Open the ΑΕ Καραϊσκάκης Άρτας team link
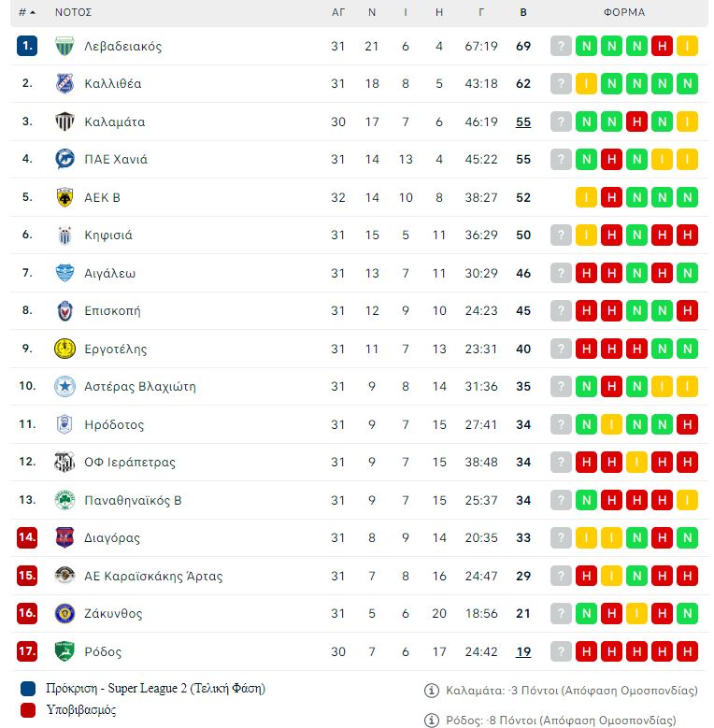The image size is (714, 728). click(153, 577)
